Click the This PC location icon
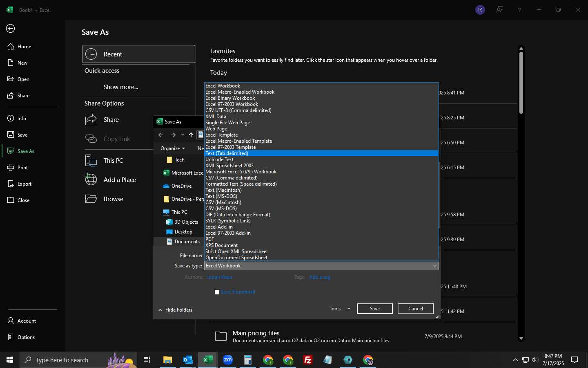 point(91,161)
